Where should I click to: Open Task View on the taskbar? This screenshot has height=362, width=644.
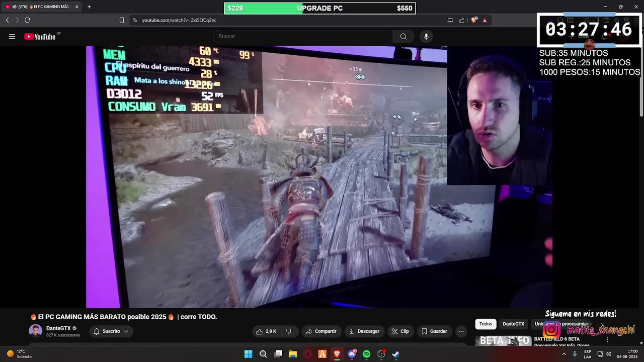coord(278,354)
